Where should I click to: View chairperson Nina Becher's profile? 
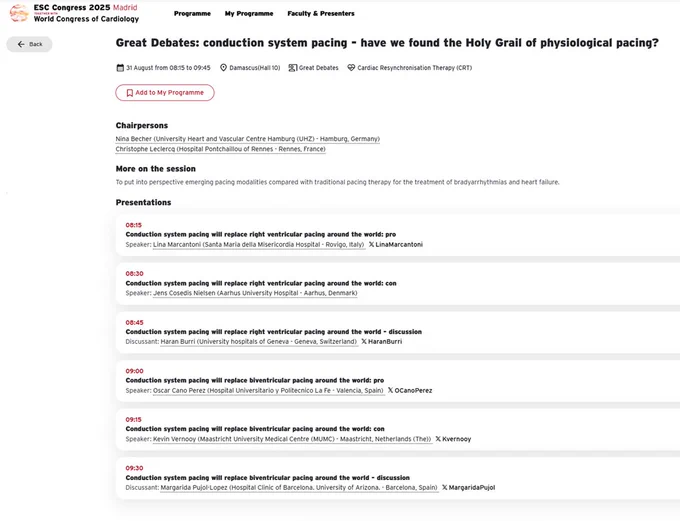click(248, 139)
